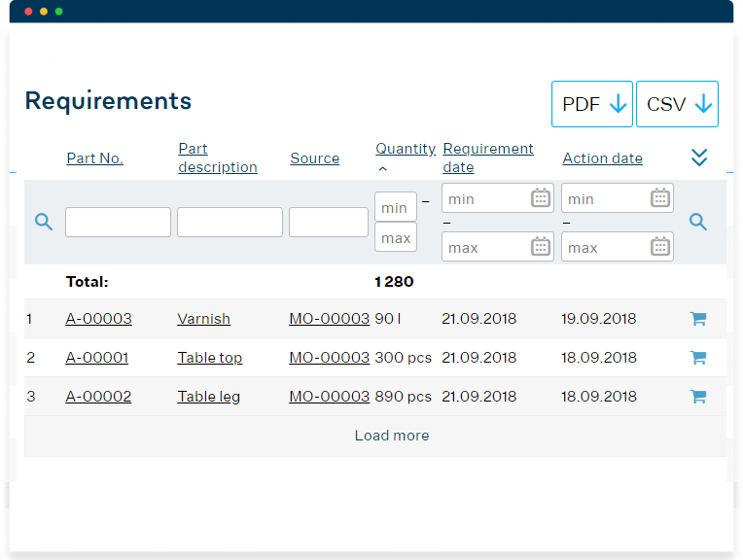Sort by Source column header
Screen dimensions: 743x560
click(314, 158)
